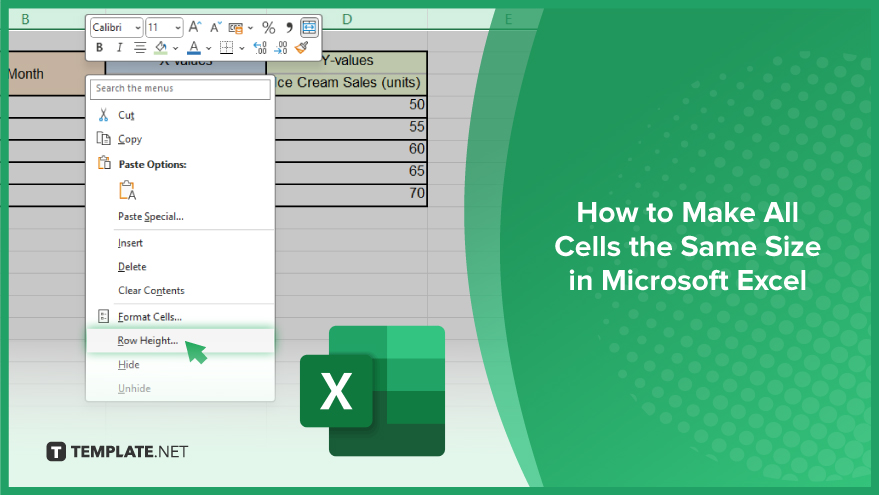Open borders dropdown arrow
This screenshot has width=879, height=495.
(x=242, y=48)
